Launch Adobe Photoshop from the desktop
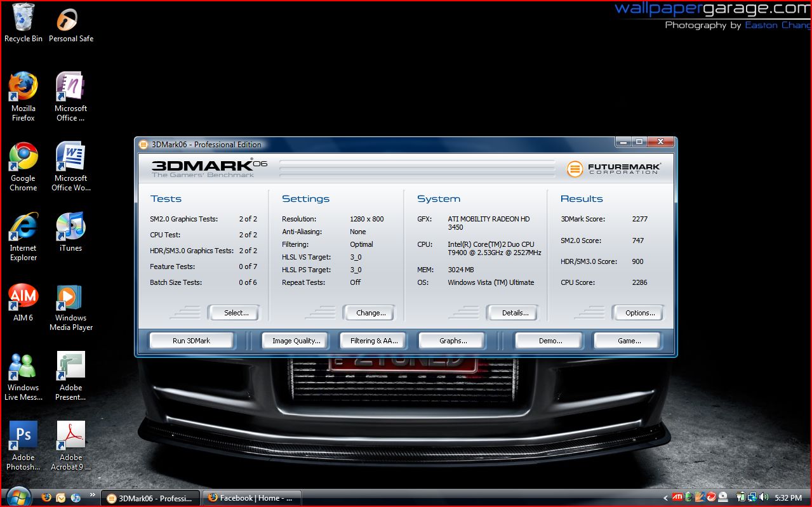This screenshot has width=812, height=507. coord(23,445)
